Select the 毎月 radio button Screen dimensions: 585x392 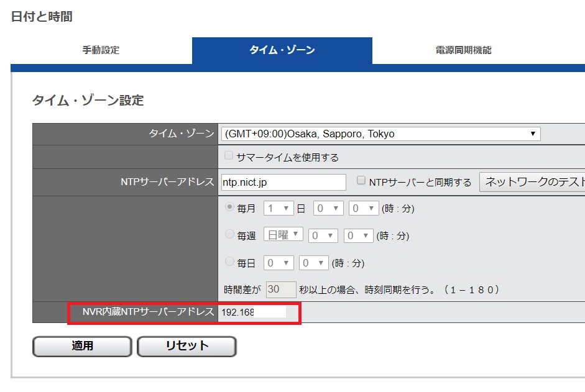point(229,207)
